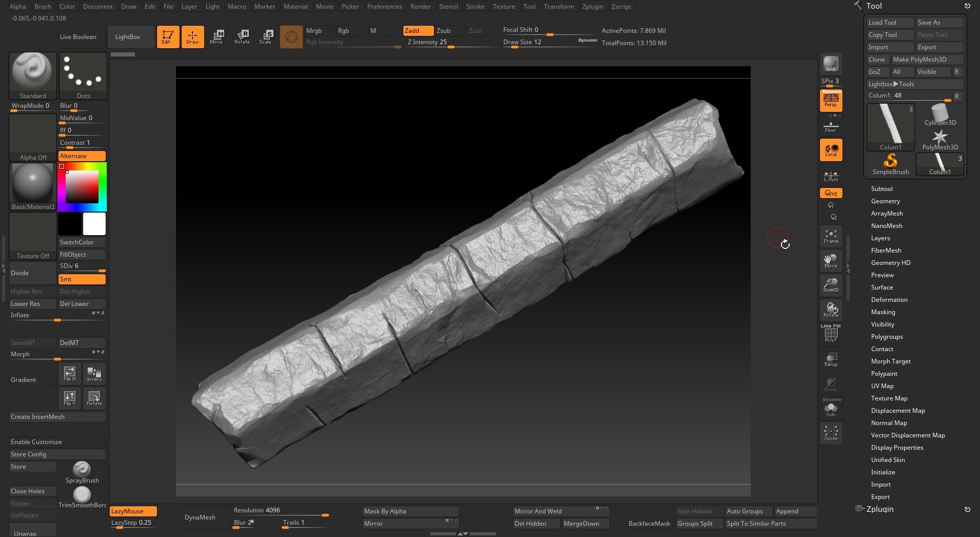
Task: Toggle Transp transparency mode
Action: 831,359
